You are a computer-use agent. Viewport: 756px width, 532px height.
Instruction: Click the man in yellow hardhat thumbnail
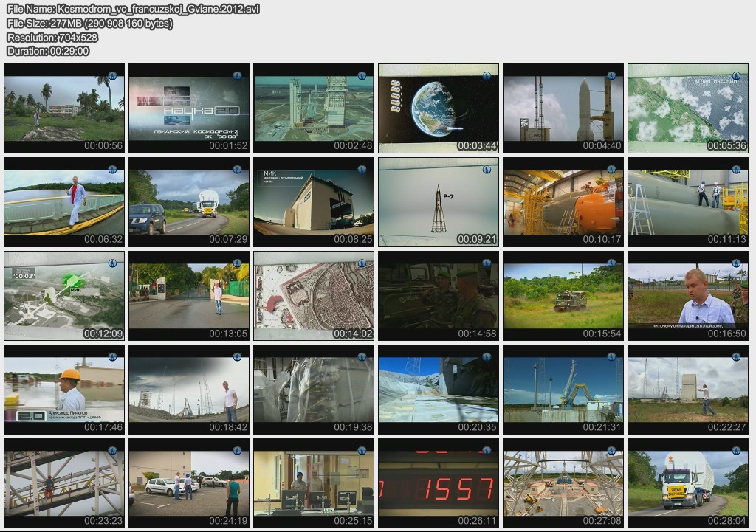[63, 389]
